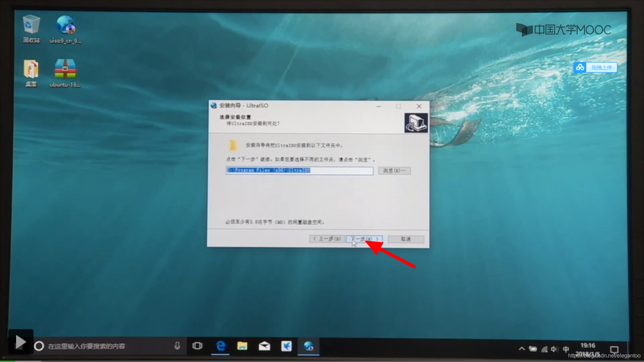
Task: Open Task View on the taskbar
Action: click(x=198, y=346)
